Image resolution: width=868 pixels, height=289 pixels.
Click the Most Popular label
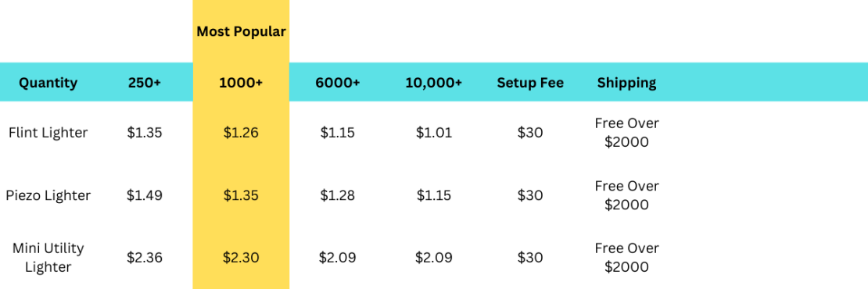242,32
